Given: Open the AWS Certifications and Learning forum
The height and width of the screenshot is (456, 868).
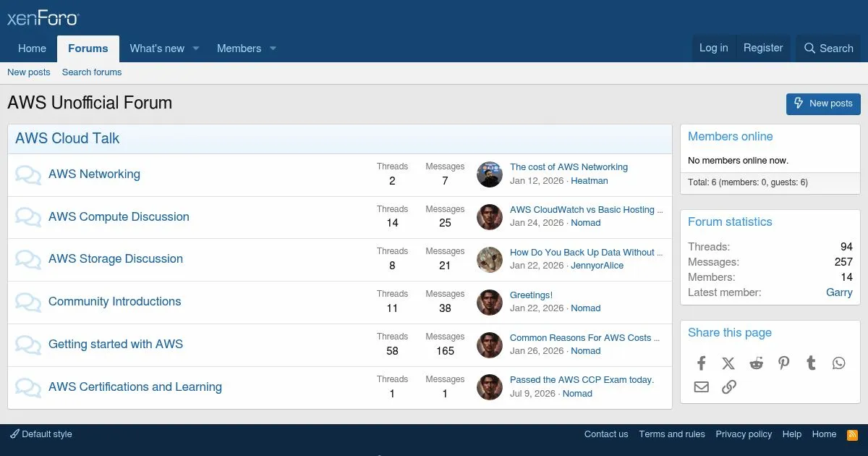Looking at the screenshot, I should [135, 387].
